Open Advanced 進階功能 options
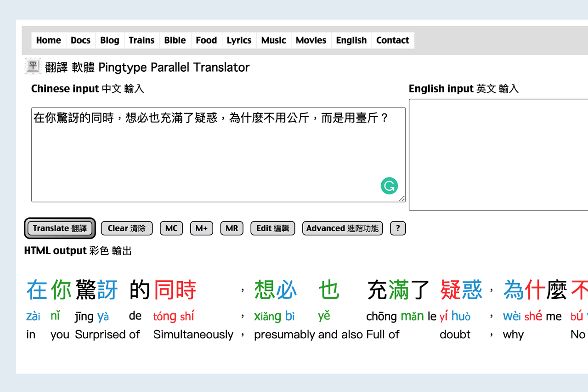 click(x=343, y=228)
